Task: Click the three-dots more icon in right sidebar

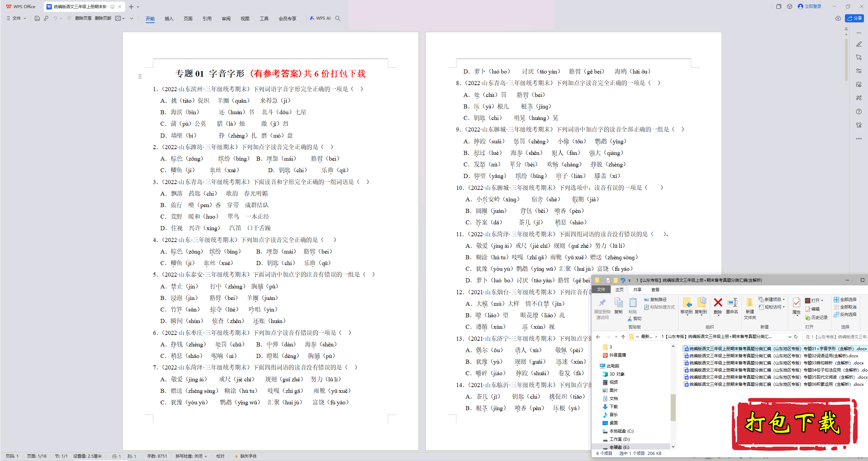Action: 859,139
